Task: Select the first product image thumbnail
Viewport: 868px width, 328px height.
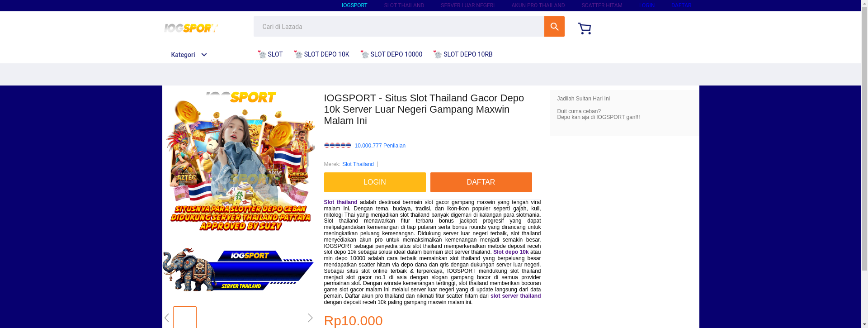Action: point(185,318)
